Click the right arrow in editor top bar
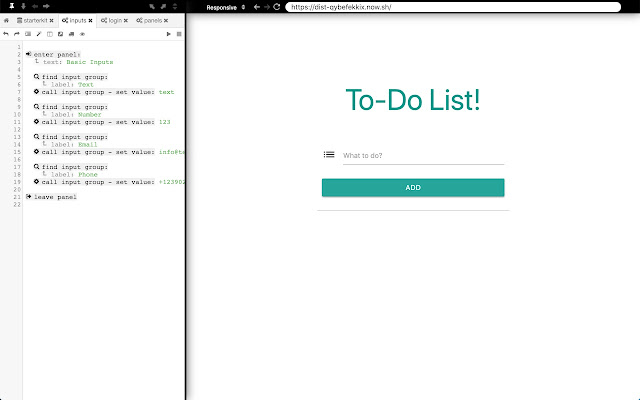This screenshot has width=640, height=400. click(x=46, y=6)
